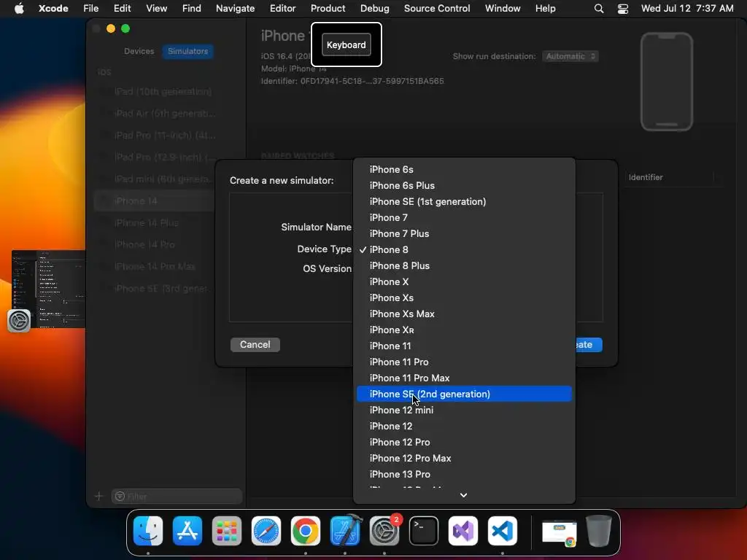Select iPhone 14 Pro Max in sidebar
The image size is (747, 560).
[x=154, y=267]
